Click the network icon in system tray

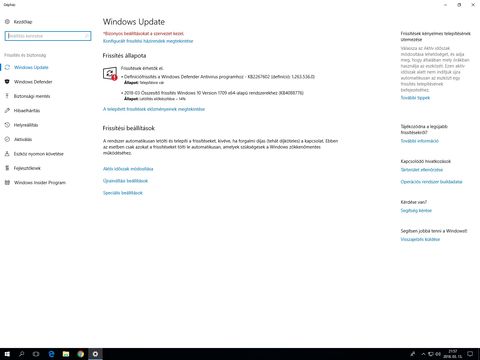[431, 354]
